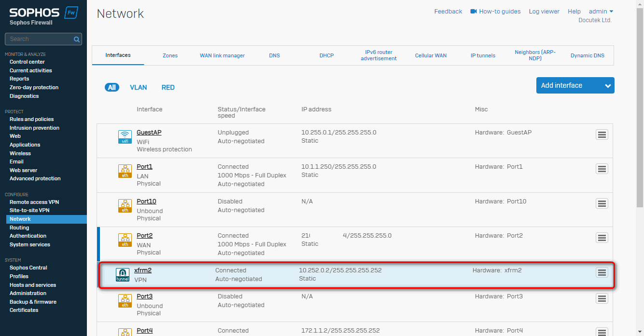Open the Cellular WAN tab
The width and height of the screenshot is (644, 336).
[x=431, y=55]
